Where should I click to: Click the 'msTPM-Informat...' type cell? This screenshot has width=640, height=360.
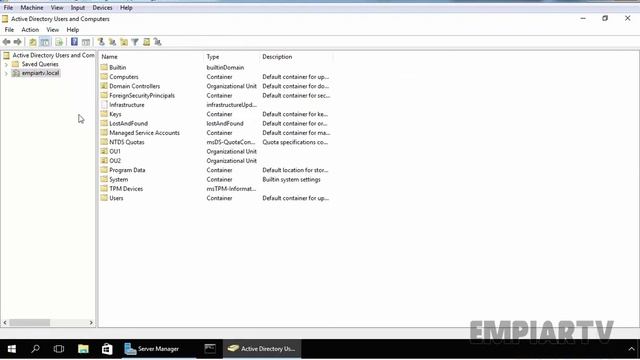(x=231, y=189)
